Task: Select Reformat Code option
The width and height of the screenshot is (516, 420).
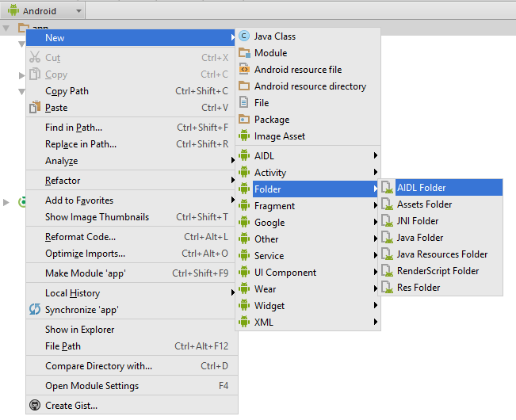Action: (80, 237)
